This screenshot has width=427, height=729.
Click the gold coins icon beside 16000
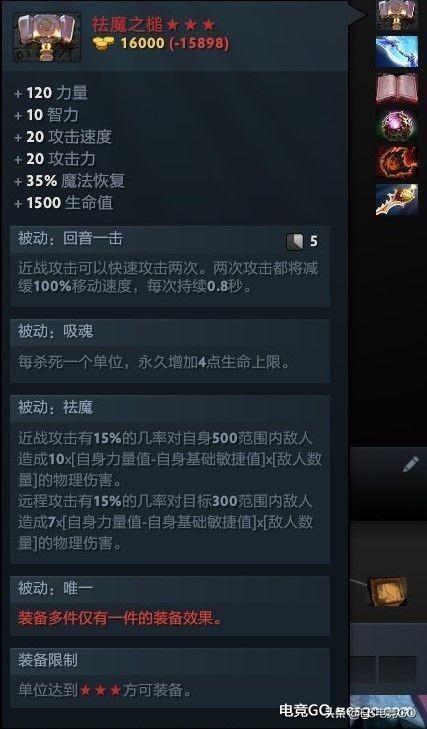103,44
